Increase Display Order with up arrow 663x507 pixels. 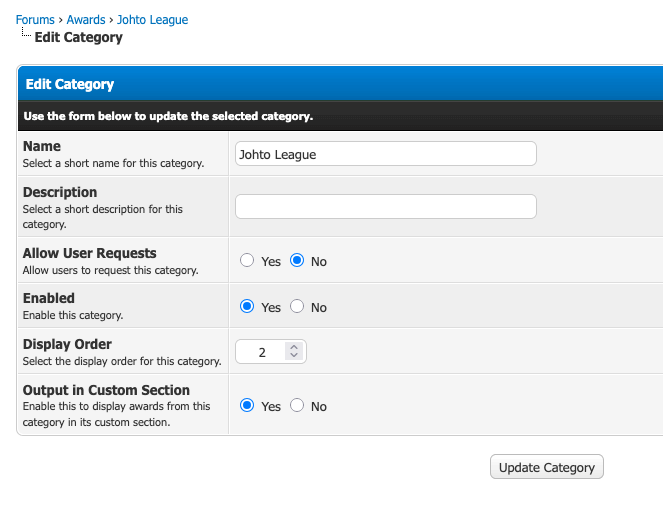tap(293, 347)
